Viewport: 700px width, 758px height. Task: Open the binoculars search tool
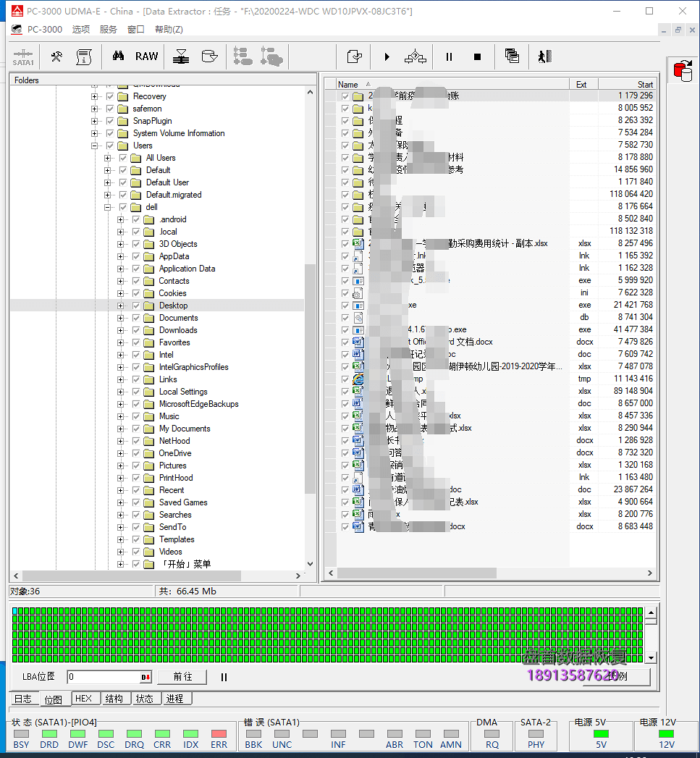point(118,56)
